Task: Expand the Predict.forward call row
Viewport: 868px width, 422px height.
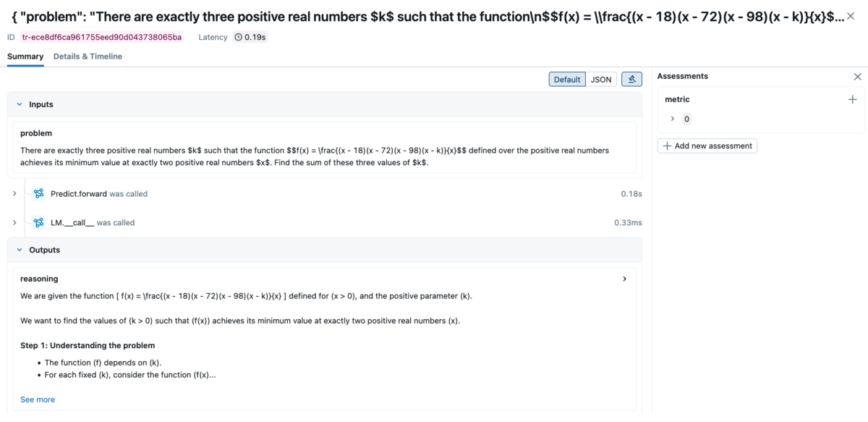Action: [x=14, y=194]
